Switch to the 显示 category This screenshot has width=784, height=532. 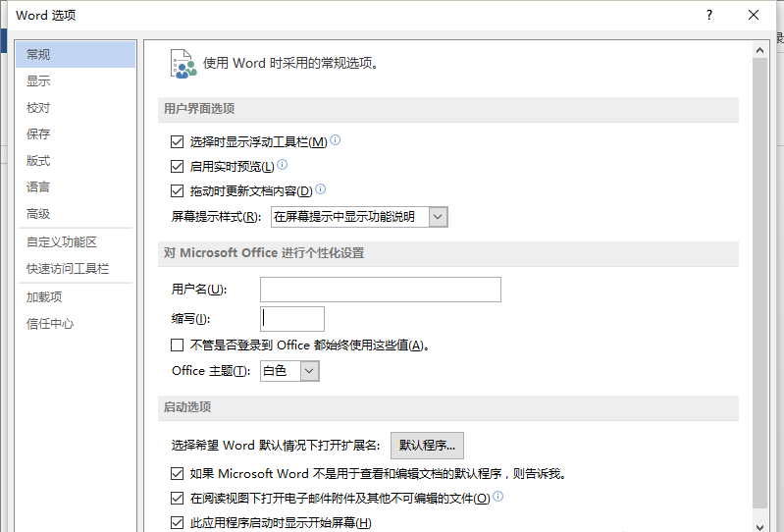pos(76,81)
